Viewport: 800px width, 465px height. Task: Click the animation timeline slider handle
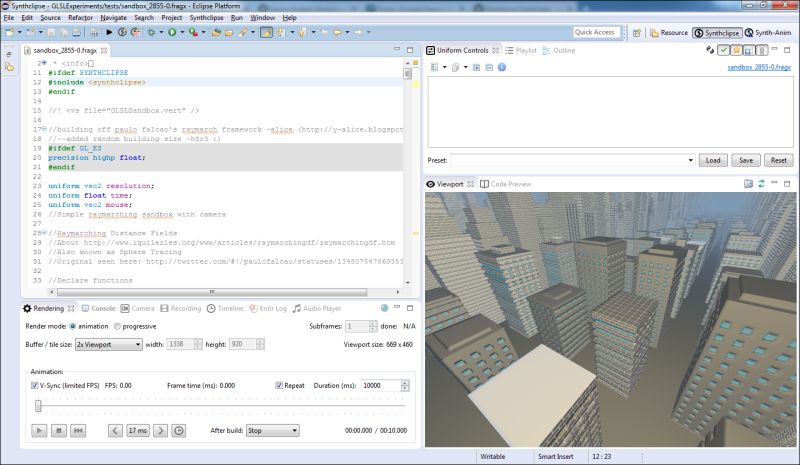pos(38,406)
